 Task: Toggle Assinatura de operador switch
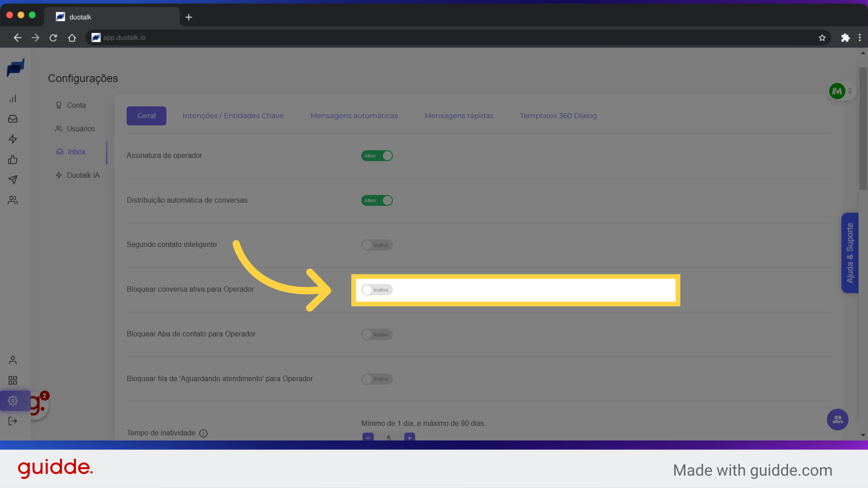(377, 156)
